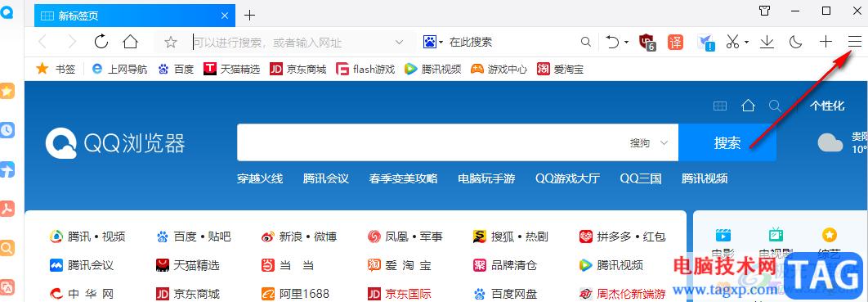Click the scissors screenshot tool
Screen dimensions: 868x302
(733, 42)
